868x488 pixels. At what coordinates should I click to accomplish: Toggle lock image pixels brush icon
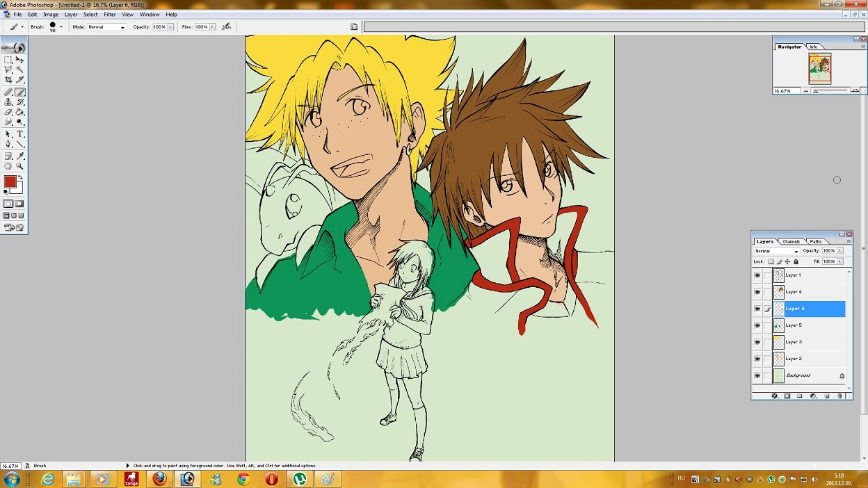[x=780, y=261]
